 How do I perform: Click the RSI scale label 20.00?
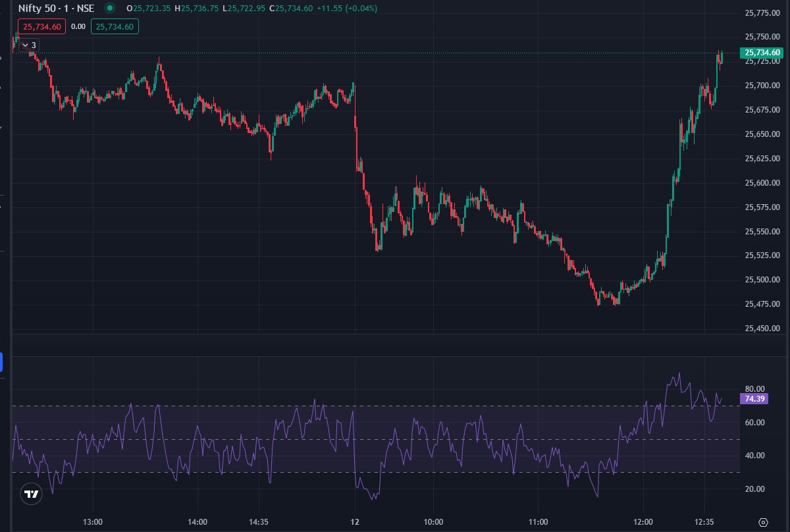754,489
